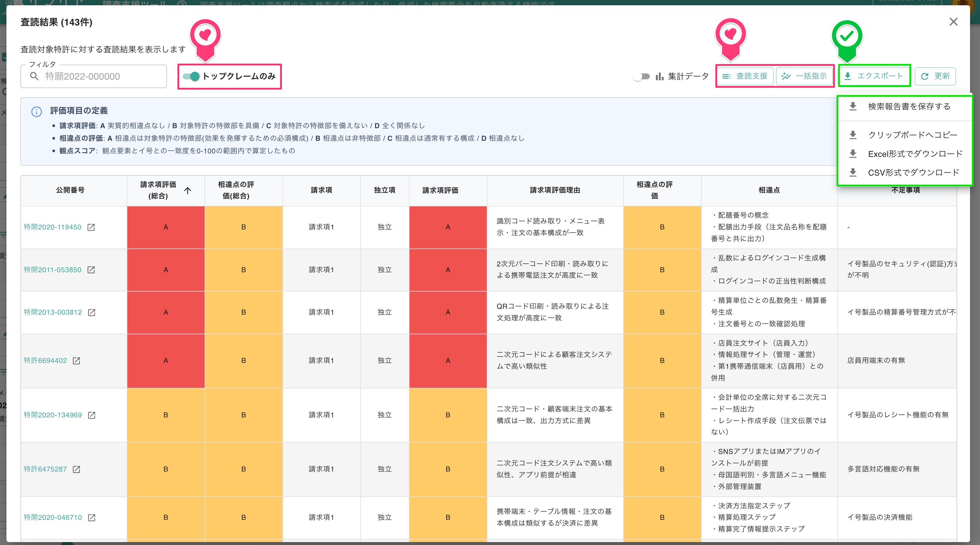Click the 査読支援 button
This screenshot has height=545, width=980.
point(745,76)
